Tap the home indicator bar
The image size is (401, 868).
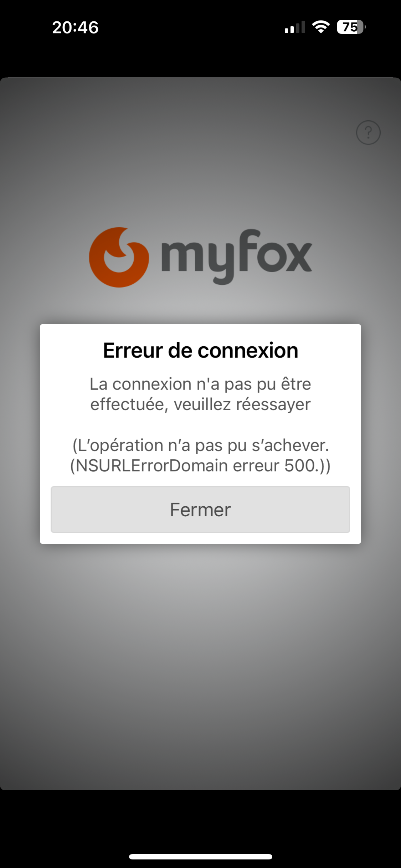[x=201, y=857]
